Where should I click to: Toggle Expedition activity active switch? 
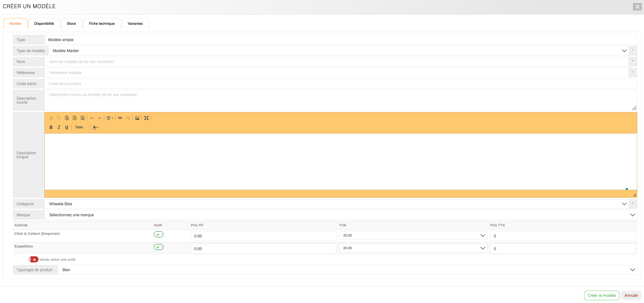[159, 247]
